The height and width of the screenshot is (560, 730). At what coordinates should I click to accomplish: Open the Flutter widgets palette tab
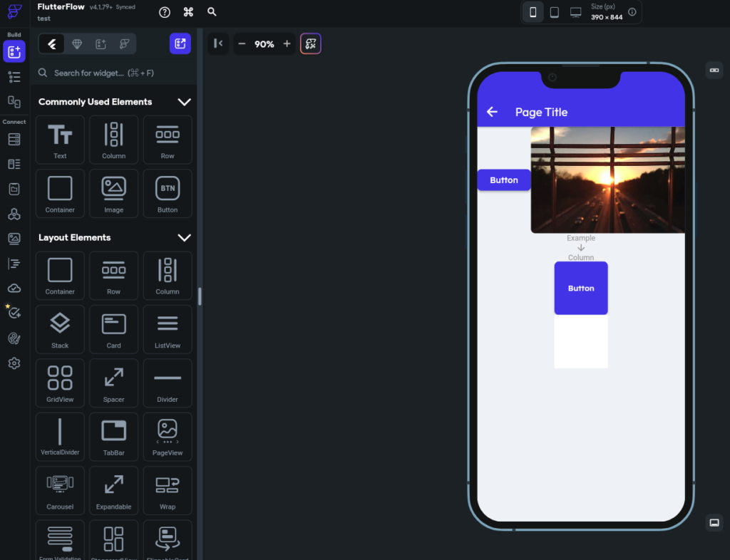click(x=52, y=44)
